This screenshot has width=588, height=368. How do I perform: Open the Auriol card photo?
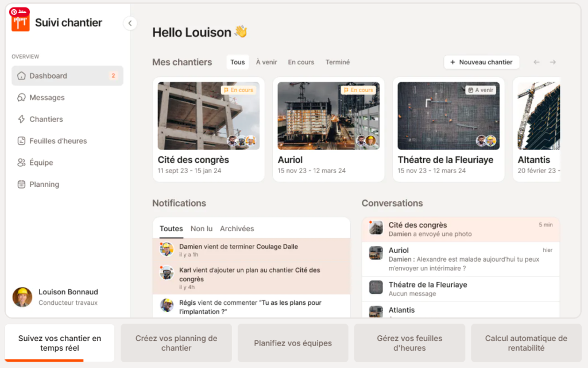pos(328,116)
